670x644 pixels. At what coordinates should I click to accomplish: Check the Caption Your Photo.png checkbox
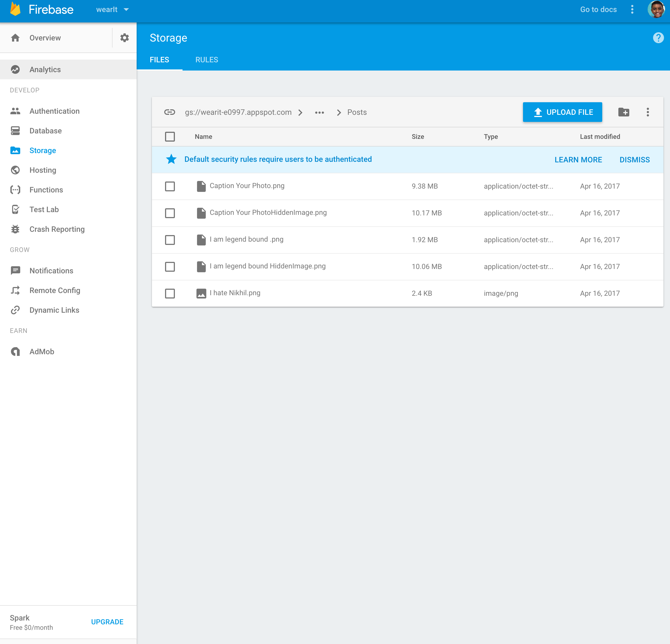(170, 186)
